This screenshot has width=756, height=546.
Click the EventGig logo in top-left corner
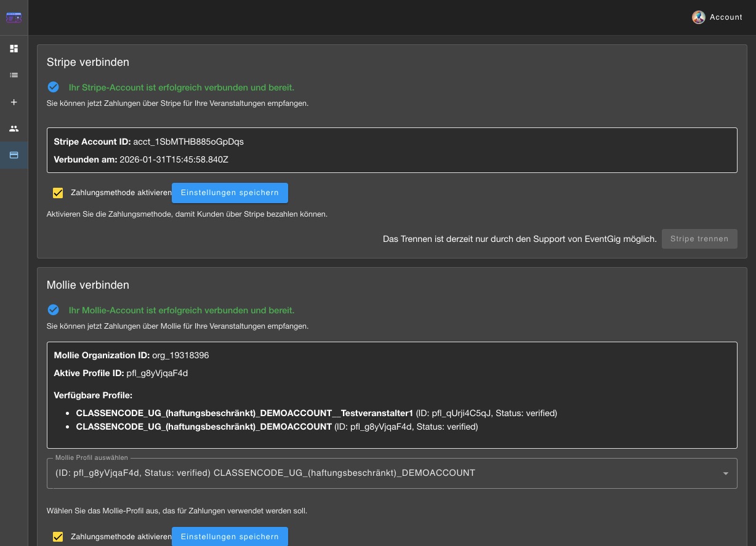click(14, 17)
